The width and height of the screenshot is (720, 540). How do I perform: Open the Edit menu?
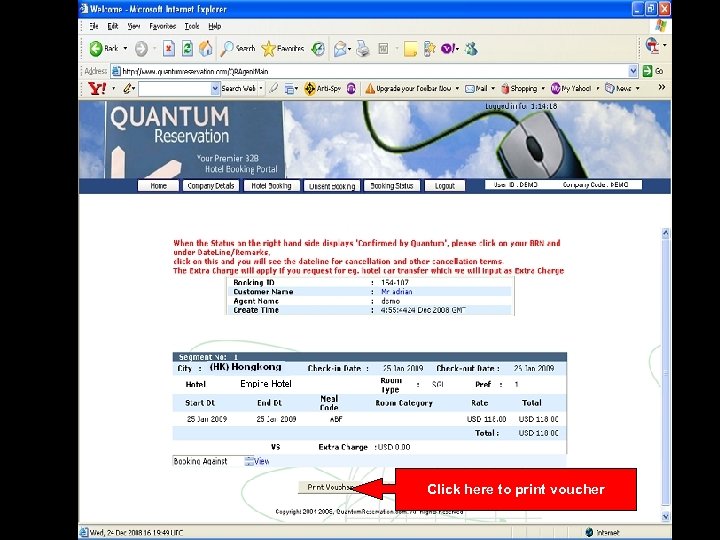[x=113, y=26]
